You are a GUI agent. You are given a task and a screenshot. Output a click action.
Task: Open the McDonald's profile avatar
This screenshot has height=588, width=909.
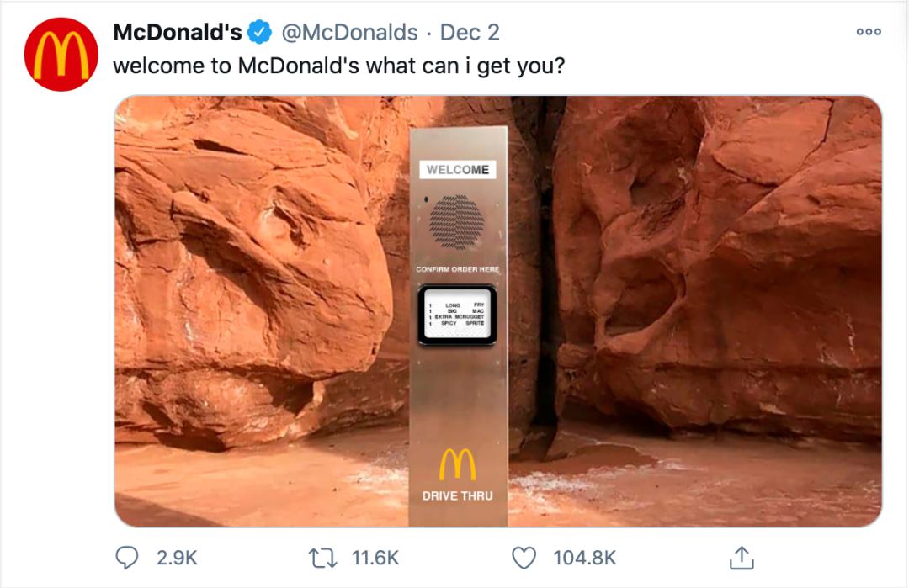pyautogui.click(x=61, y=55)
